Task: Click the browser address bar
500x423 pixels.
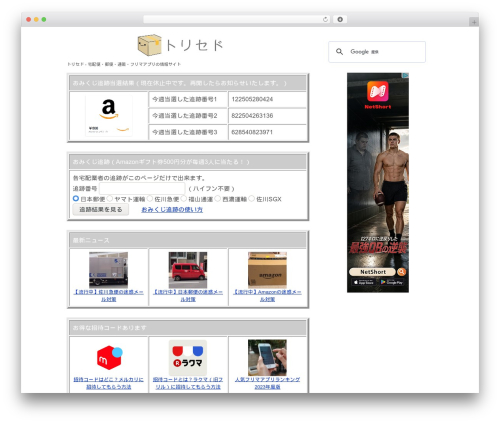Action: (237, 19)
